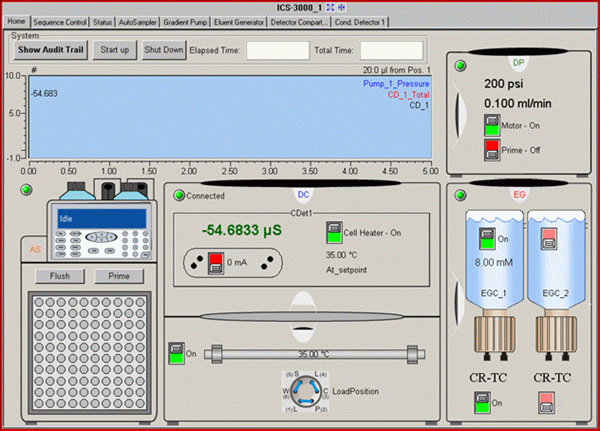
Task: Click the chromatogram plot area
Action: [230, 117]
